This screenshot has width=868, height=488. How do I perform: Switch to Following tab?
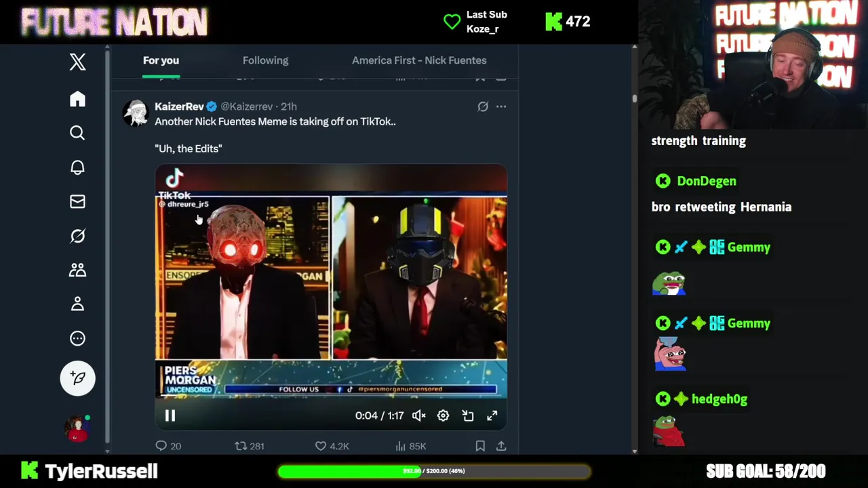(265, 60)
